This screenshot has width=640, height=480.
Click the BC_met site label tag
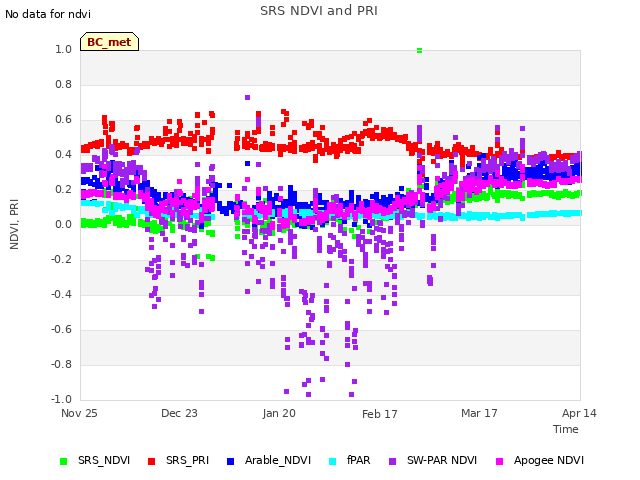pyautogui.click(x=109, y=42)
